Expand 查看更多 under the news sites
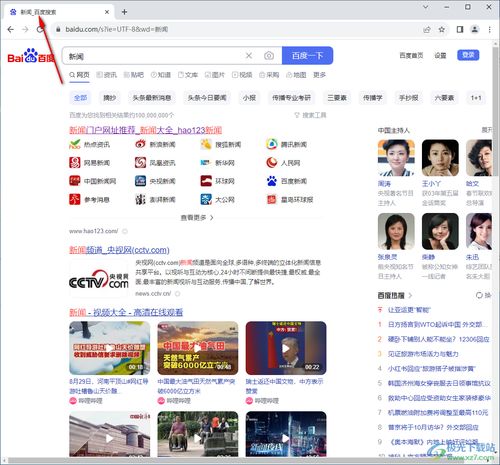This screenshot has height=465, width=500. tap(197, 218)
